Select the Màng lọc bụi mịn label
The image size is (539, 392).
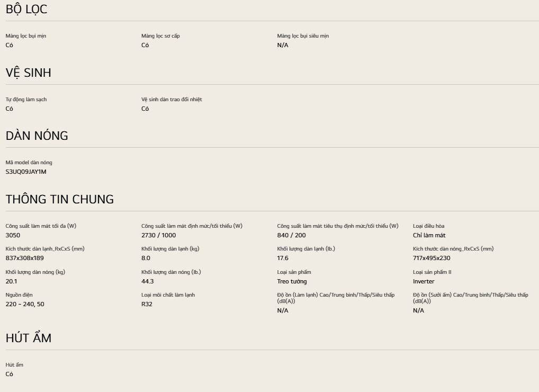pos(26,36)
